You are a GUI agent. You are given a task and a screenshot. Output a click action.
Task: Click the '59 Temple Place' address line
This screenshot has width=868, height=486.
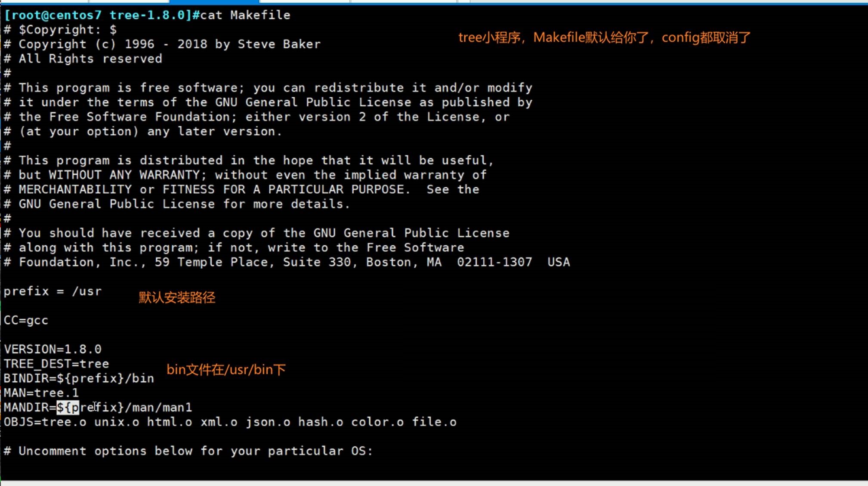coord(286,262)
